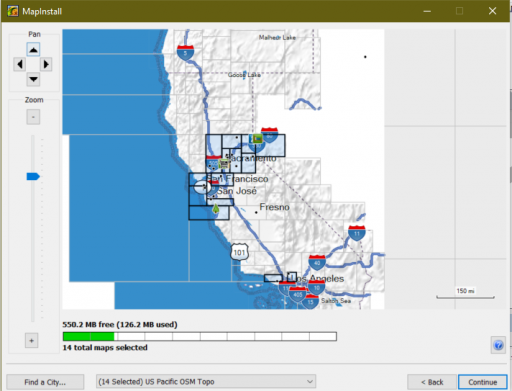
Task: Go back with the Back button
Action: click(x=432, y=382)
